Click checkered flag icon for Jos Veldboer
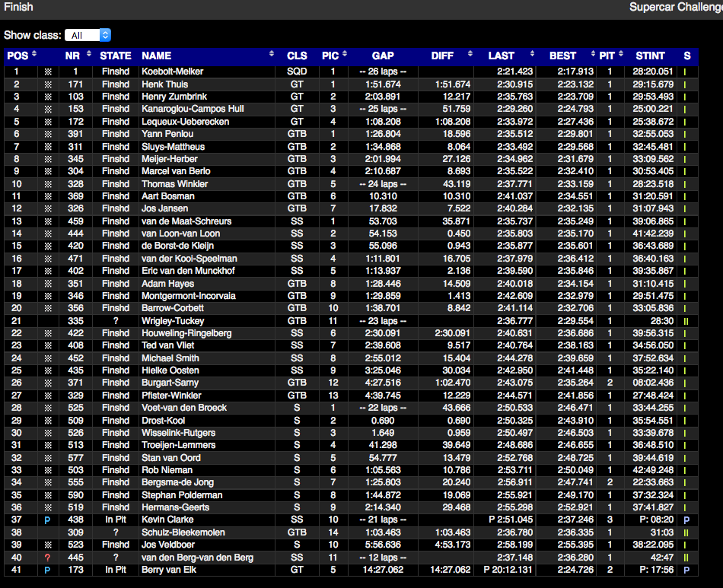723x588 pixels. tap(49, 545)
